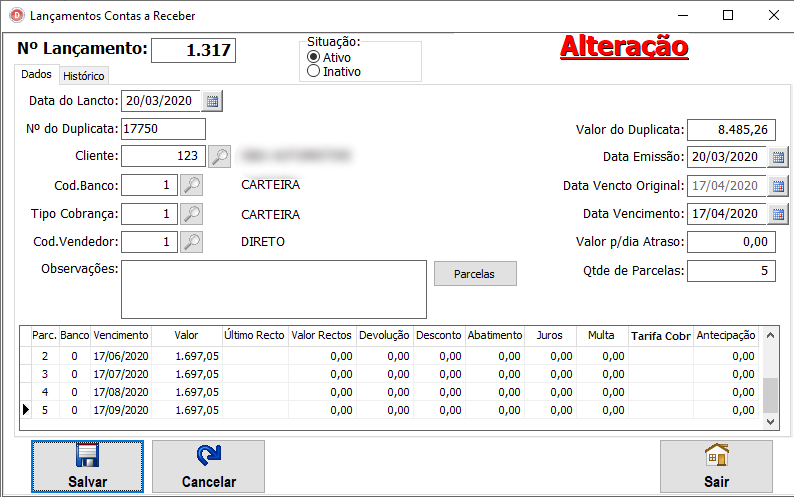Open calendar for Data Vencto Original

click(x=779, y=186)
